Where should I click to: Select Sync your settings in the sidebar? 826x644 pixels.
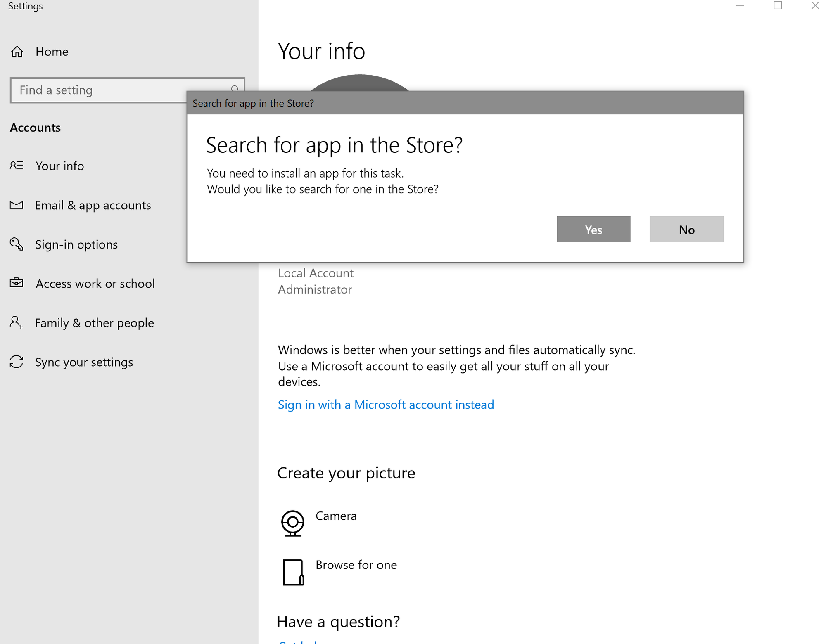(84, 362)
